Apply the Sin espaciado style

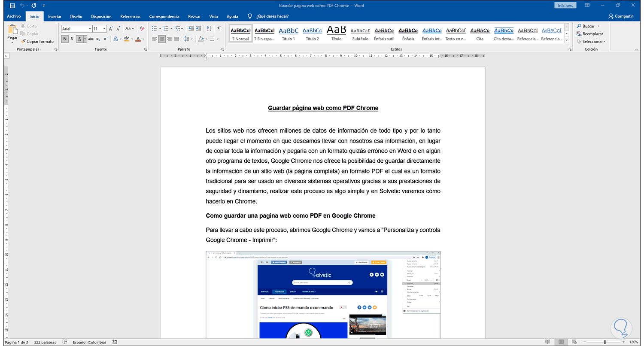click(264, 34)
